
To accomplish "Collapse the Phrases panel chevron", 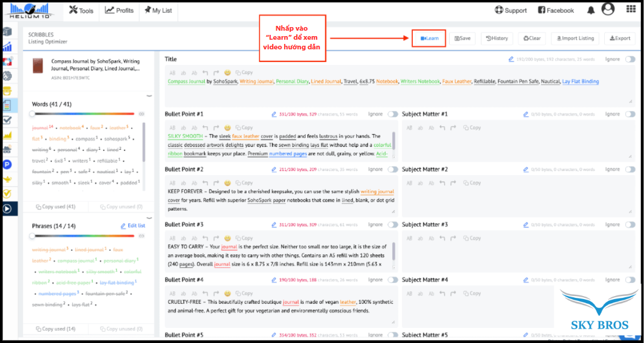I will (x=149, y=218).
